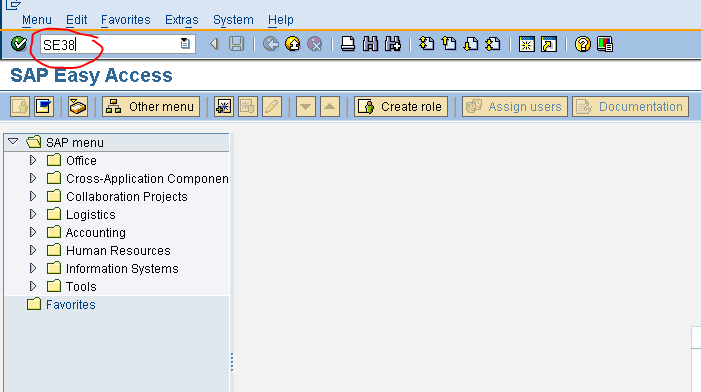Expand the Information Systems folder
This screenshot has width=701, height=392.
[33, 268]
